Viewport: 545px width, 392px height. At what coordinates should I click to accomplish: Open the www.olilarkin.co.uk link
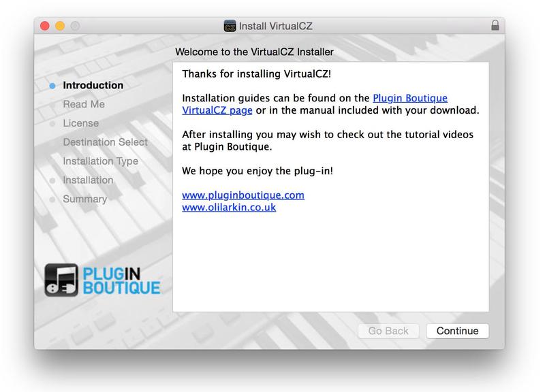click(229, 208)
